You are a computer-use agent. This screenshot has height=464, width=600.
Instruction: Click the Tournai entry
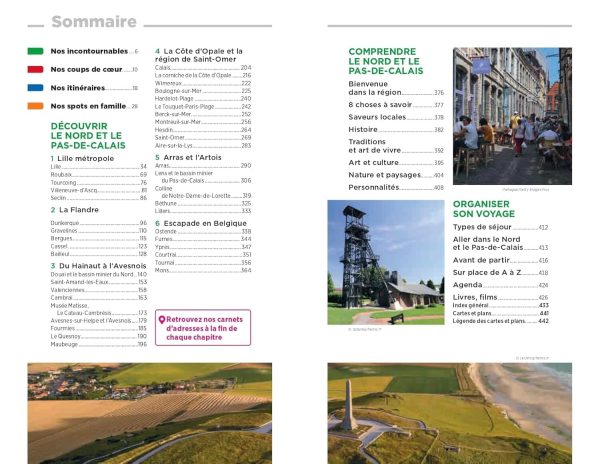click(x=203, y=262)
